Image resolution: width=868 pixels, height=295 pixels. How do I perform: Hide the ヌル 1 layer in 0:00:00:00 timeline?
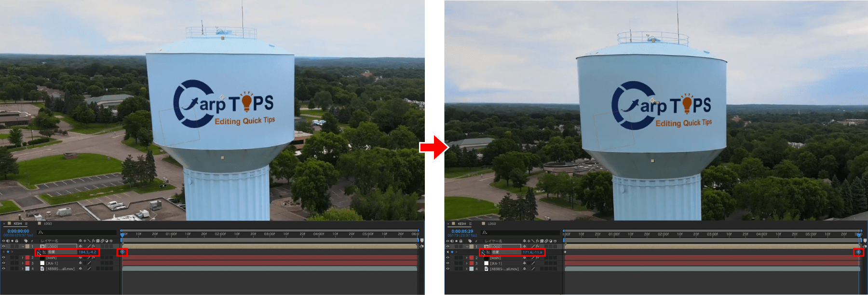[3, 263]
